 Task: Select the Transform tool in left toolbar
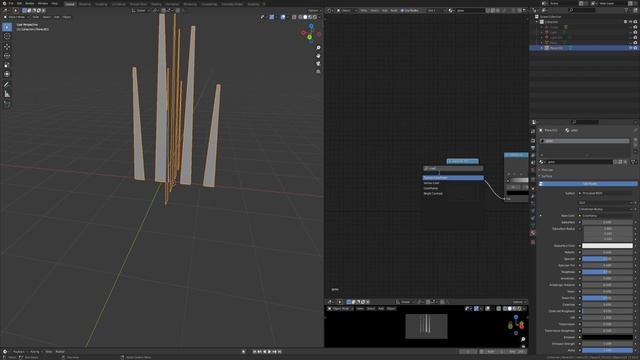coord(7,74)
